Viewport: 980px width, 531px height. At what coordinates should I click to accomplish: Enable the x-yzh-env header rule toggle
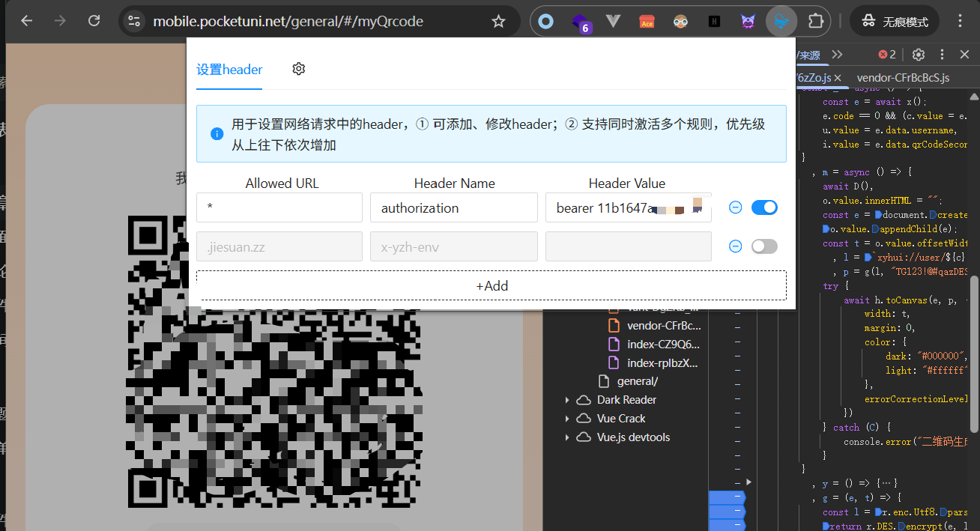(764, 246)
